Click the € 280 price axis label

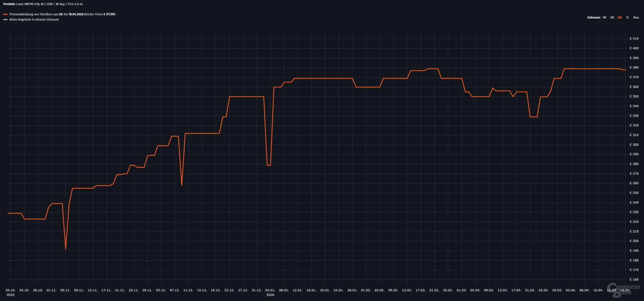pos(634,164)
